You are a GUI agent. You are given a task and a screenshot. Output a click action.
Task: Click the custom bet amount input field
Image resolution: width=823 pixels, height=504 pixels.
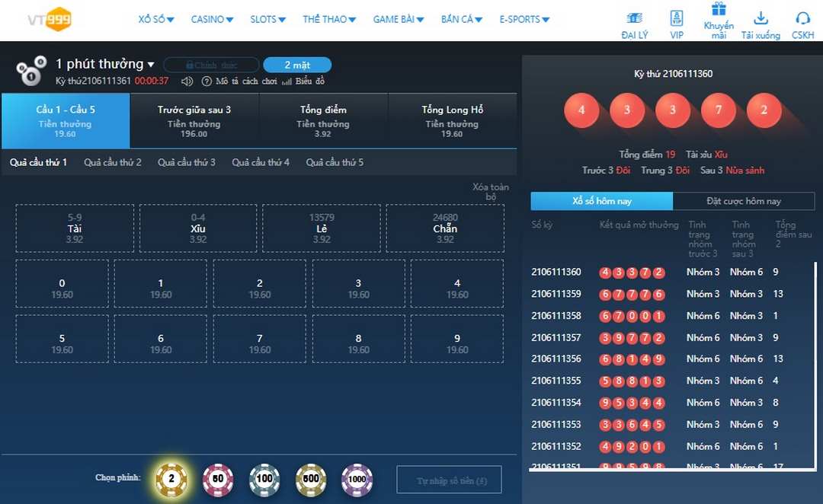[450, 480]
